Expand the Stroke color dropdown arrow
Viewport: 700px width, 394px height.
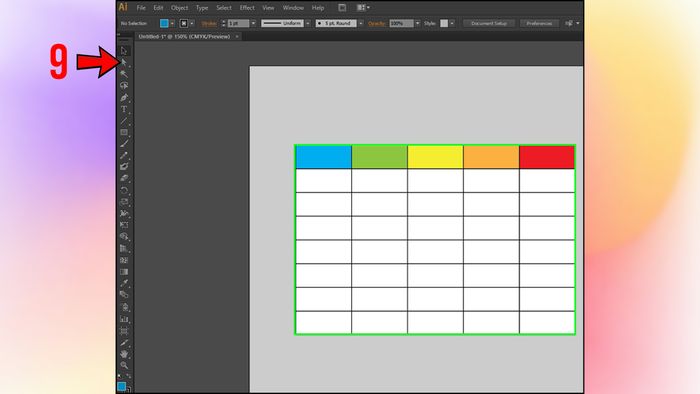[192, 23]
